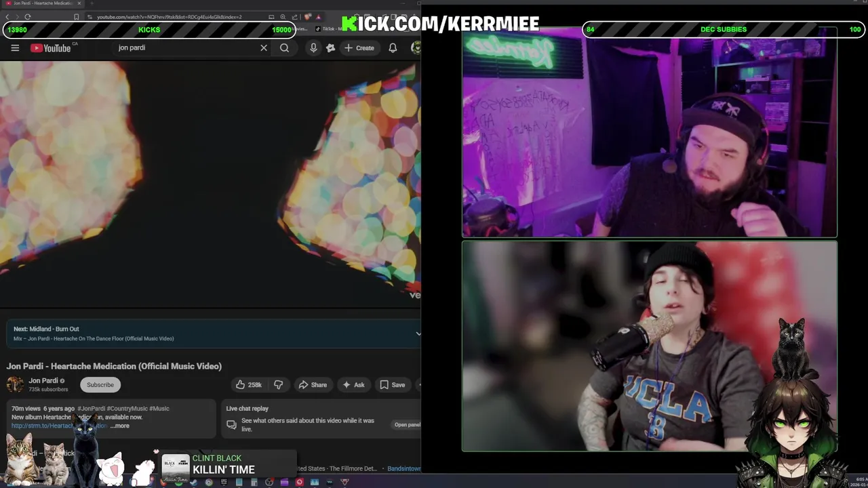Image resolution: width=868 pixels, height=488 pixels.
Task: Go forward in the browser
Action: pos(18,17)
